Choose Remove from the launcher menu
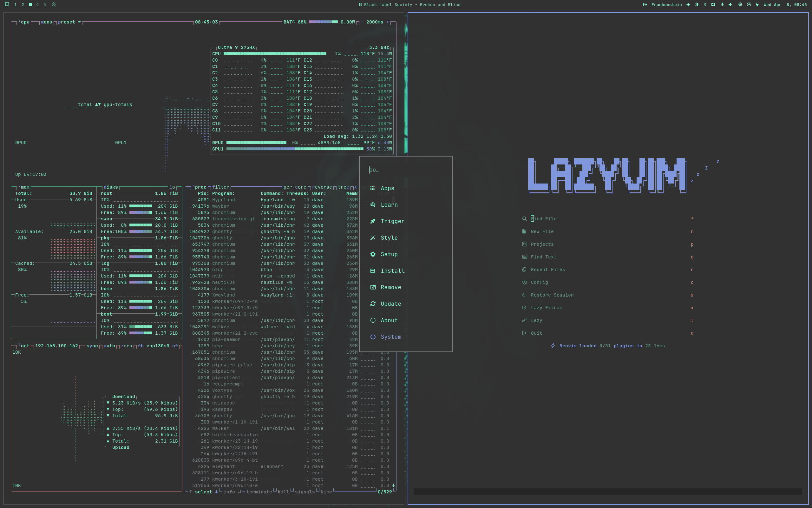Viewport: 812px width, 508px height. click(x=406, y=287)
